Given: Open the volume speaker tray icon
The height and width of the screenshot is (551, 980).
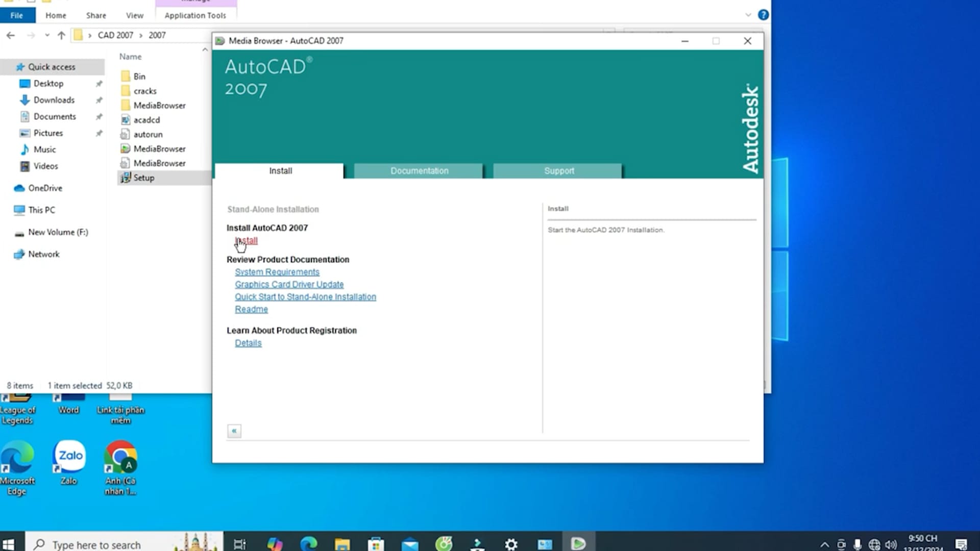Looking at the screenshot, I should click(891, 544).
